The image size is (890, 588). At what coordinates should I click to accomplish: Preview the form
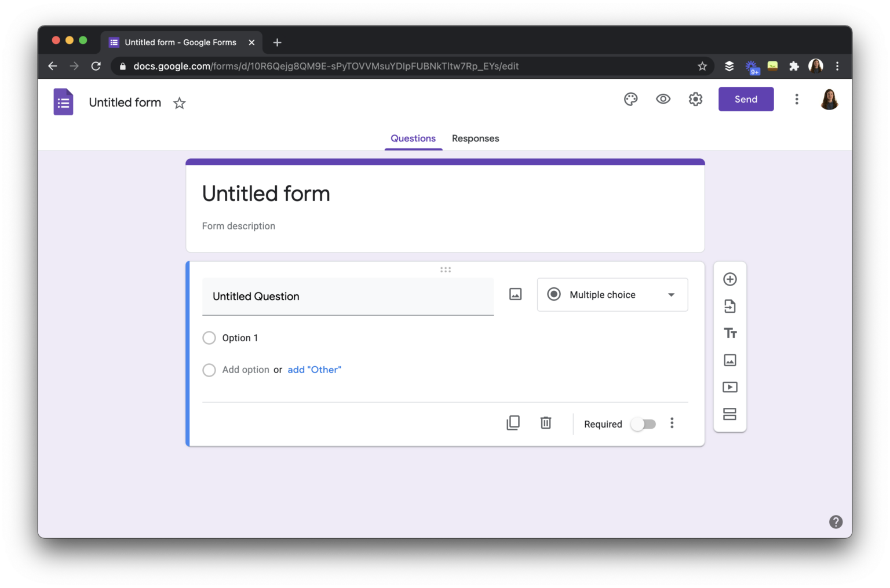tap(663, 99)
